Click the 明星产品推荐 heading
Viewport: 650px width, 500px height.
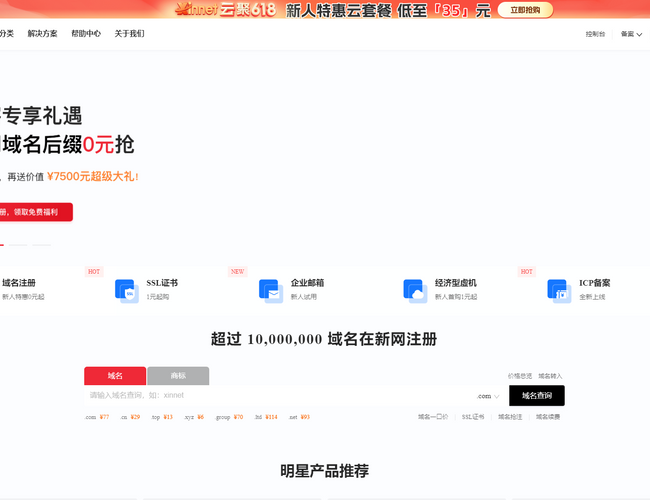[325, 471]
